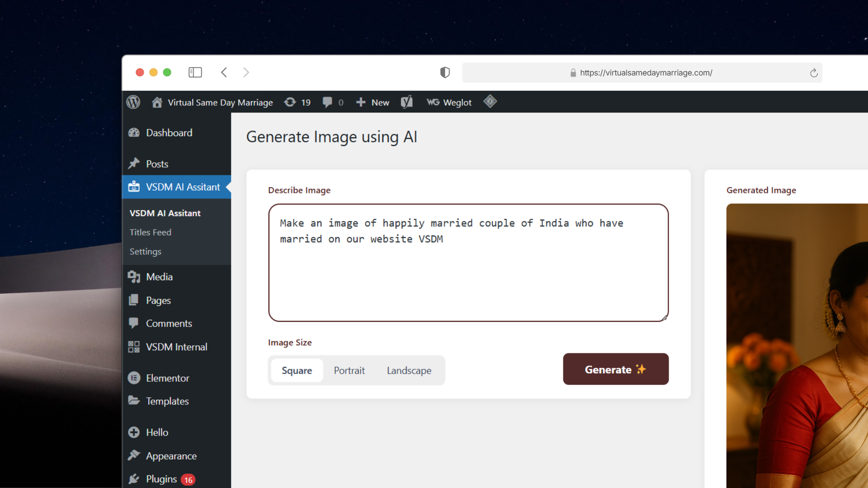The height and width of the screenshot is (488, 868).
Task: Open the Yoast SEO icon in admin bar
Action: pyautogui.click(x=406, y=102)
